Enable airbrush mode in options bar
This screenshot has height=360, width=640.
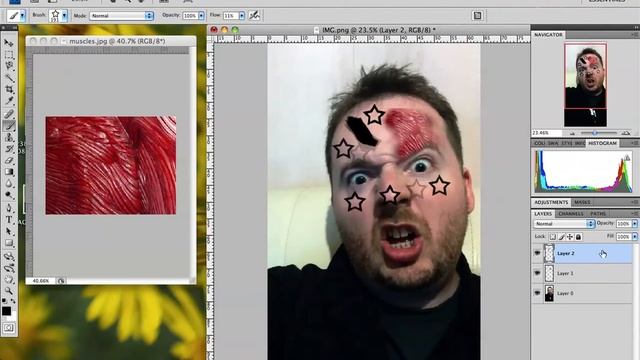[x=254, y=16]
